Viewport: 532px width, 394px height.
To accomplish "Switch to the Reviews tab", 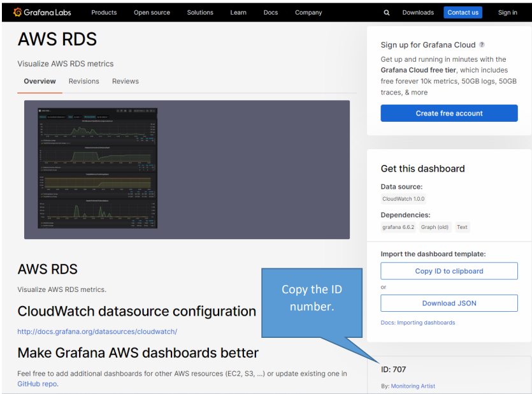I will click(x=126, y=81).
